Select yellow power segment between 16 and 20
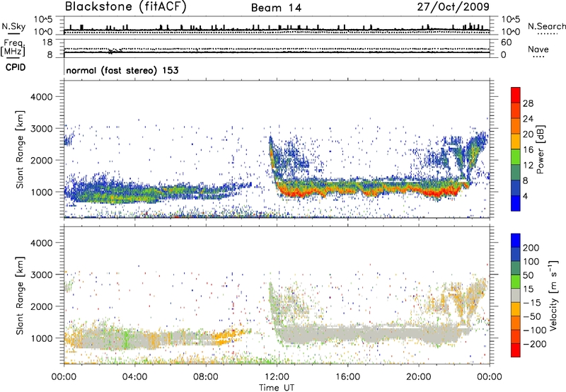Screen dimensions: 566x392 tap(516, 141)
